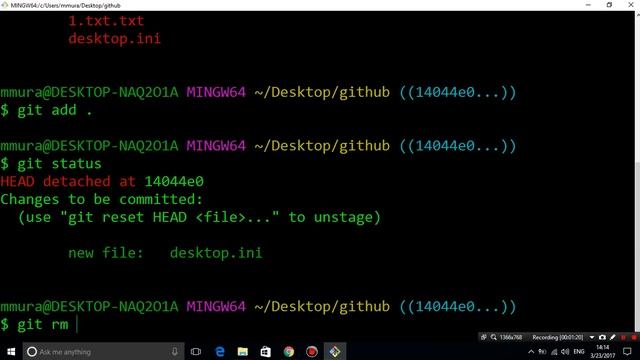Open File Explorer from the taskbar
The height and width of the screenshot is (360, 640).
tap(243, 351)
